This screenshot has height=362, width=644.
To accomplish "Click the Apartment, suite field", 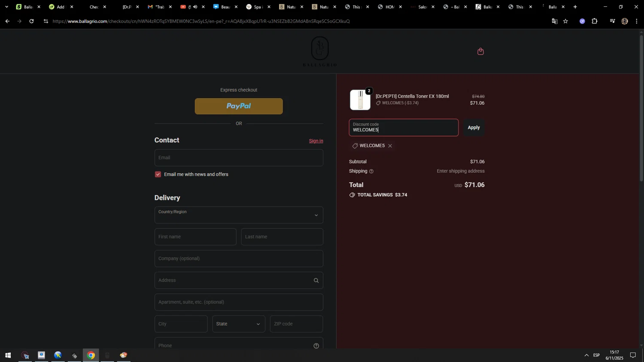I will point(239,302).
